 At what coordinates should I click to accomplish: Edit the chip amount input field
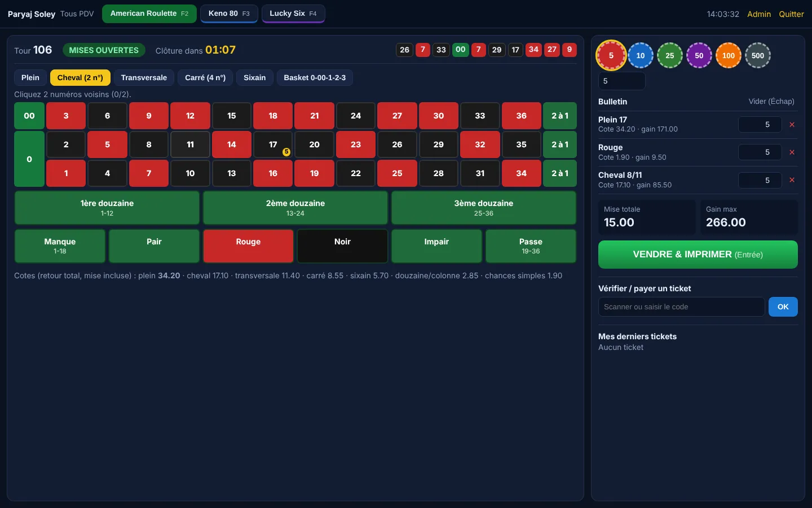click(x=621, y=81)
